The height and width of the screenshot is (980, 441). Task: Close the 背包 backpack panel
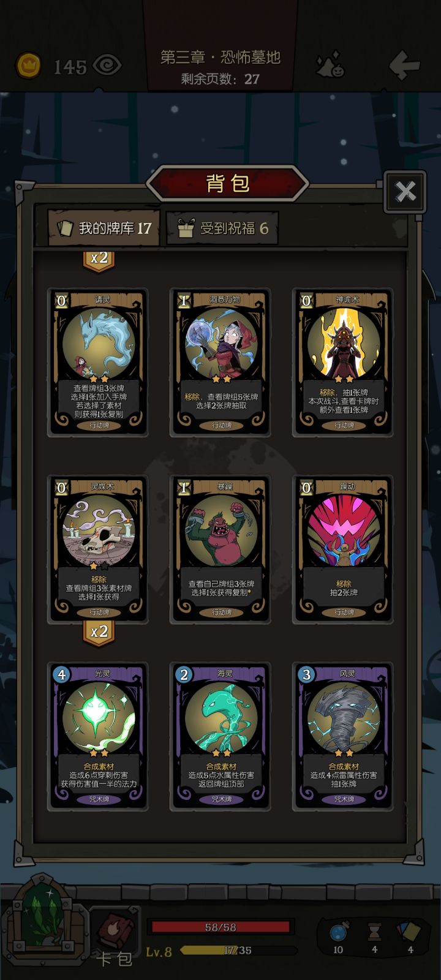(405, 192)
